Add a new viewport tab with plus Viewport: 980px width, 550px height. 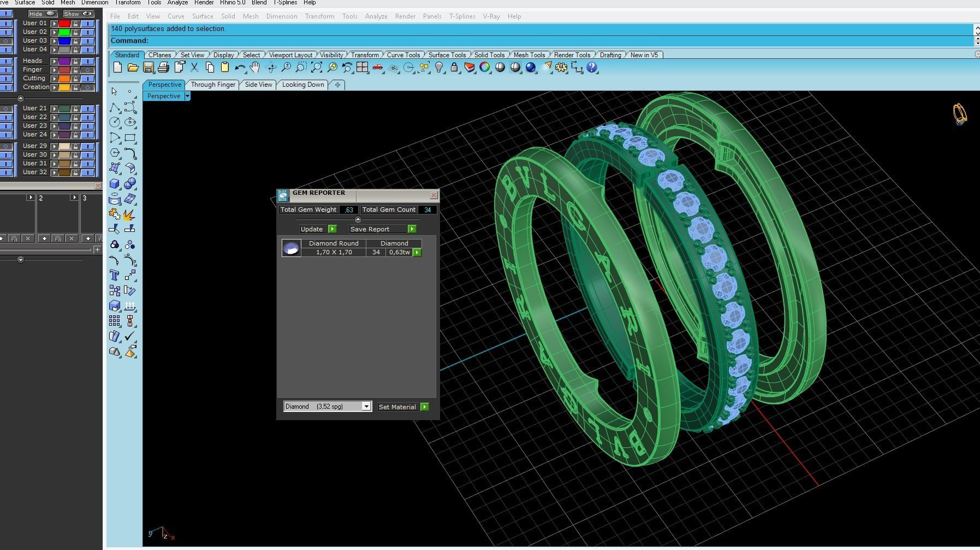tap(337, 85)
